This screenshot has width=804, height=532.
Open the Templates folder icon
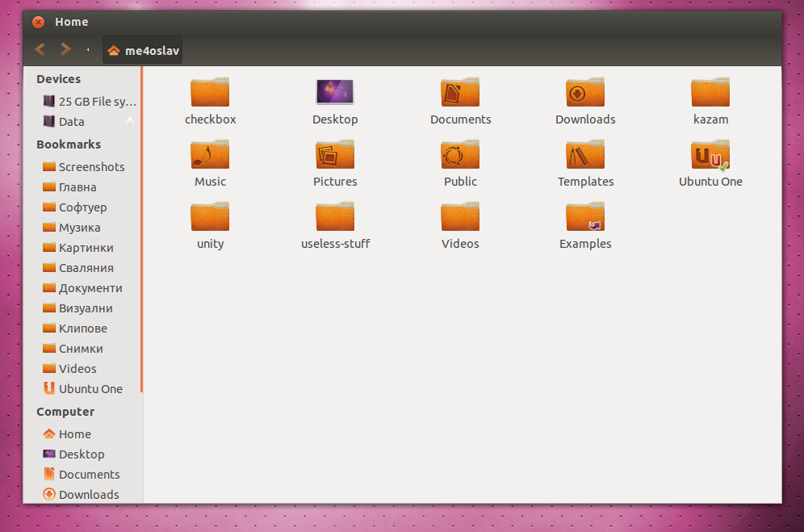[x=585, y=155]
